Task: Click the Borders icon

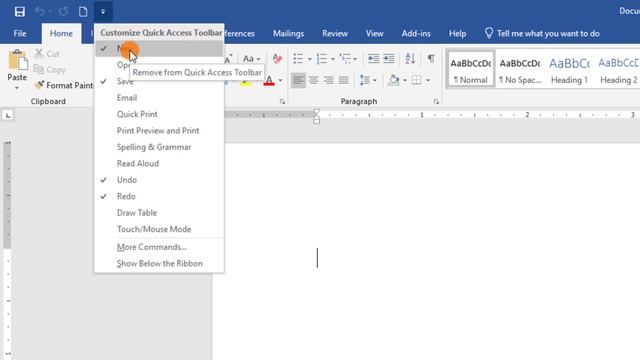Action: (416, 80)
